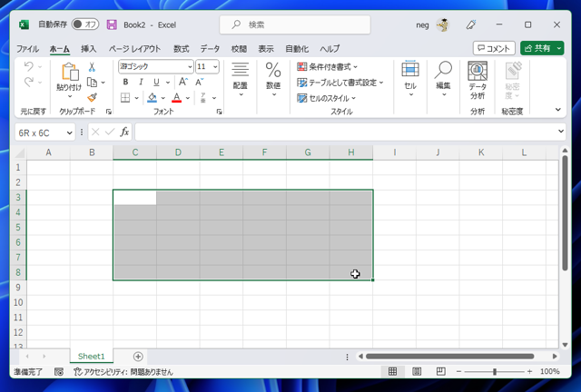Select the column K header
This screenshot has height=392, width=581.
pyautogui.click(x=481, y=152)
